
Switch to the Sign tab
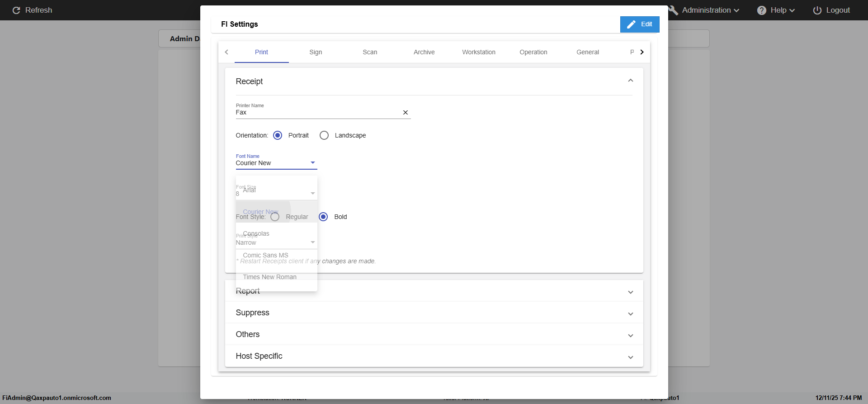tap(316, 52)
